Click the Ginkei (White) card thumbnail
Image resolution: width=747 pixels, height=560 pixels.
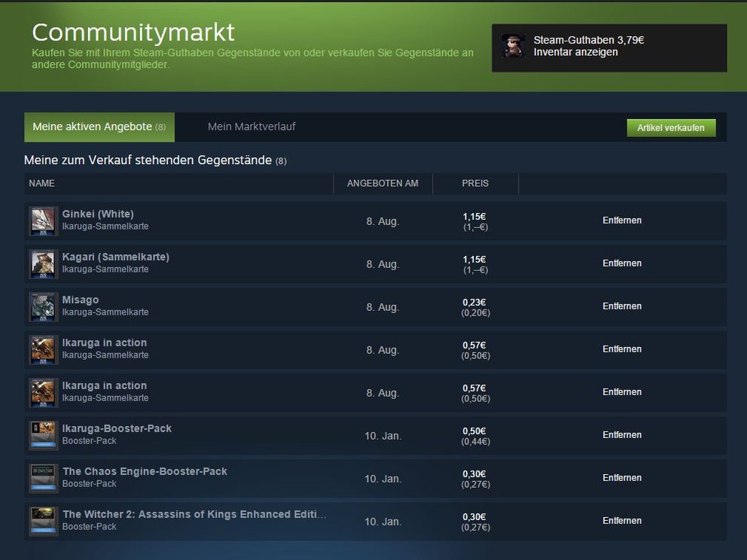click(x=43, y=221)
